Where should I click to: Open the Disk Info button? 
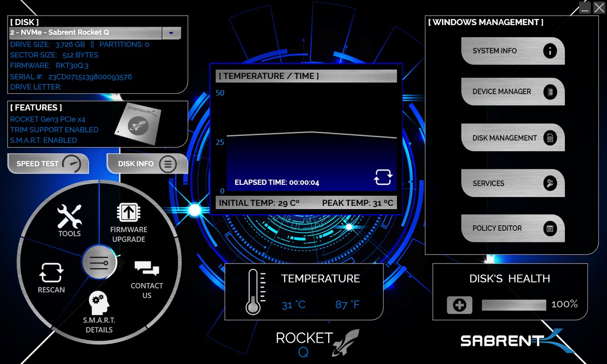(147, 164)
